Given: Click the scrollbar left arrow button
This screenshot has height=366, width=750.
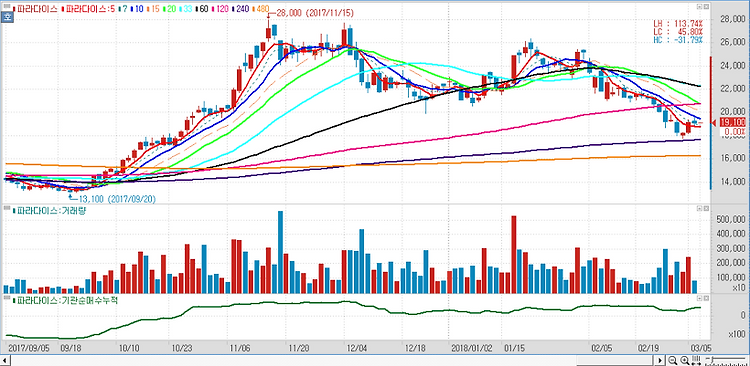Looking at the screenshot, I should point(5,360).
